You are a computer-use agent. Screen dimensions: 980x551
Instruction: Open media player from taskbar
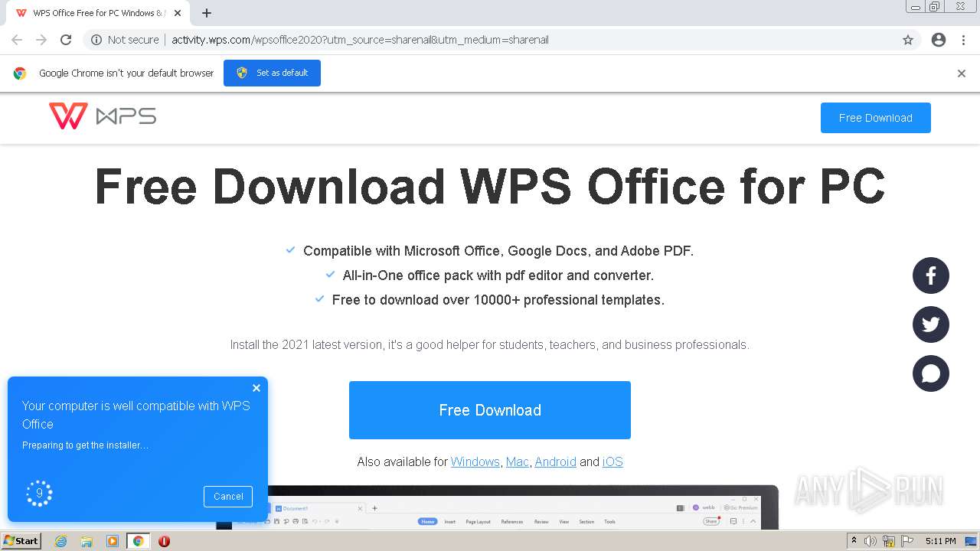(113, 541)
